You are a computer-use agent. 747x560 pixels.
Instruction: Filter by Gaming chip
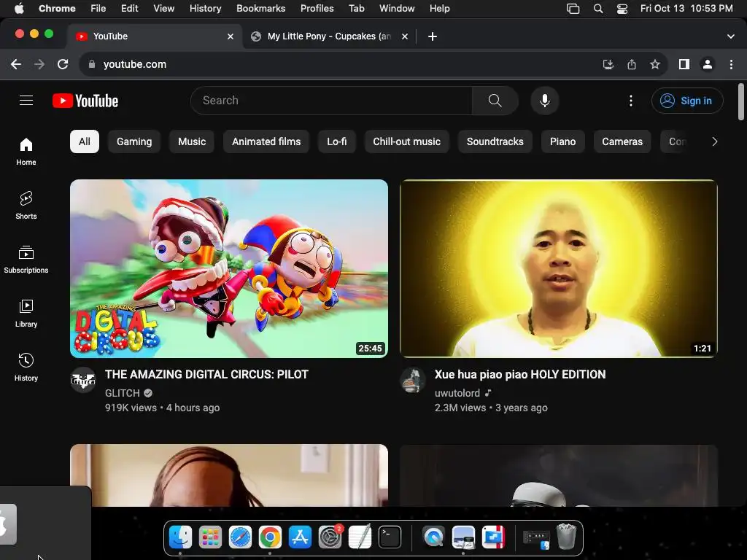coord(134,141)
